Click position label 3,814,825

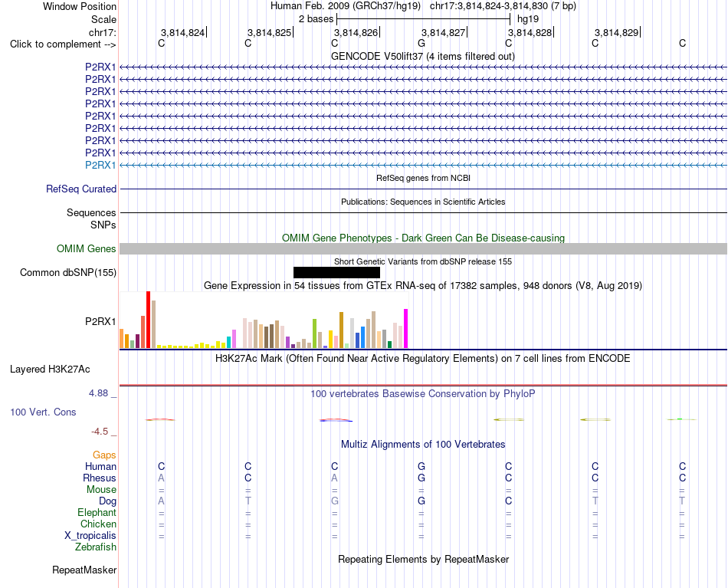click(269, 32)
